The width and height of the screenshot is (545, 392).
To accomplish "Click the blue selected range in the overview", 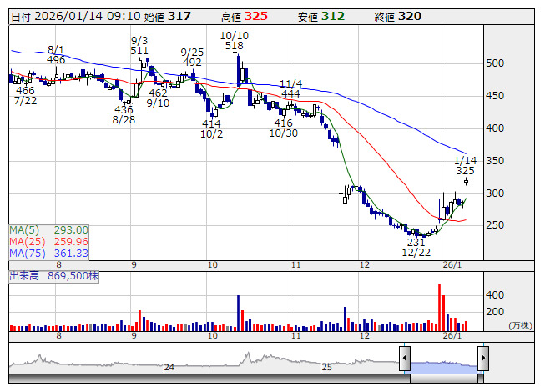I will [x=444, y=367].
